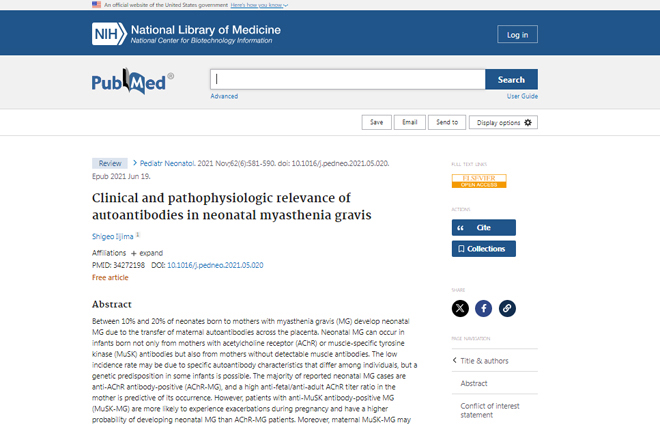Focus the PubMed search input field
The width and height of the screenshot is (660, 425).
pos(348,80)
